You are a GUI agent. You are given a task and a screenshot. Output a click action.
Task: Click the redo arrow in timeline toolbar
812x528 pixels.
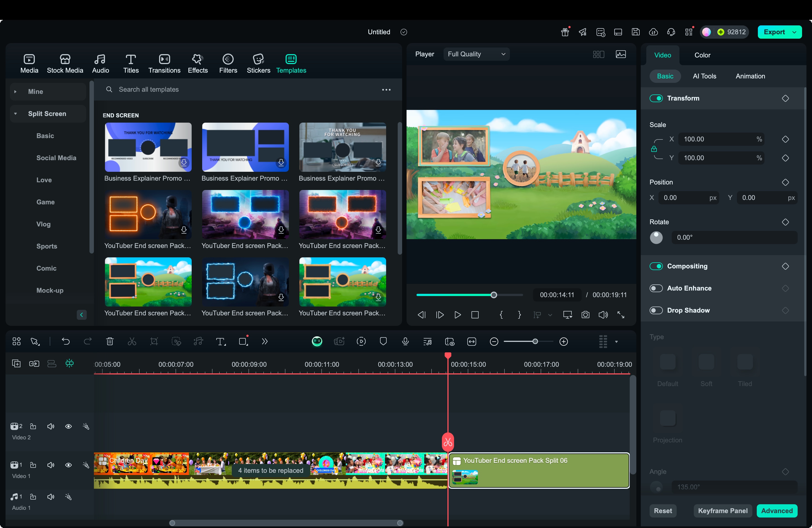88,341
